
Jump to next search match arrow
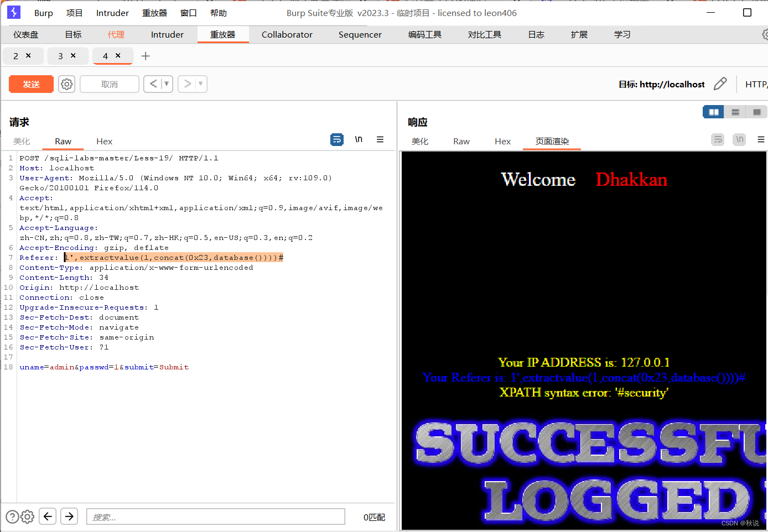pyautogui.click(x=69, y=517)
